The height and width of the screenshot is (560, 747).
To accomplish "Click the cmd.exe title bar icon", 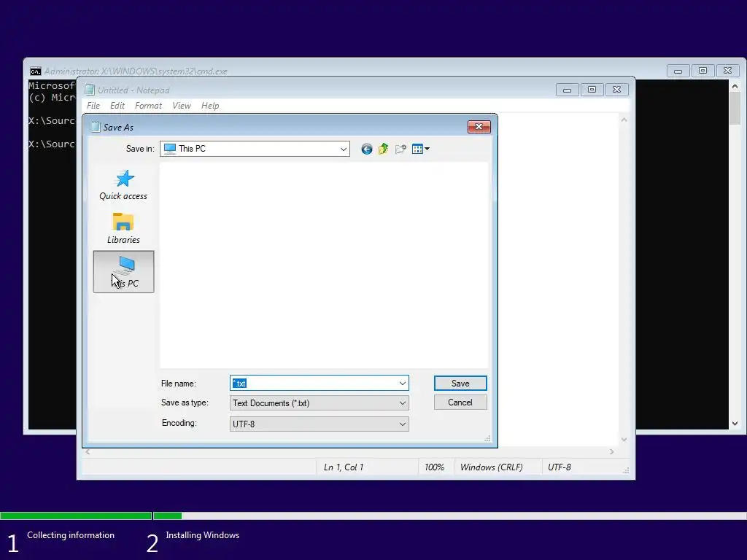I will (35, 71).
